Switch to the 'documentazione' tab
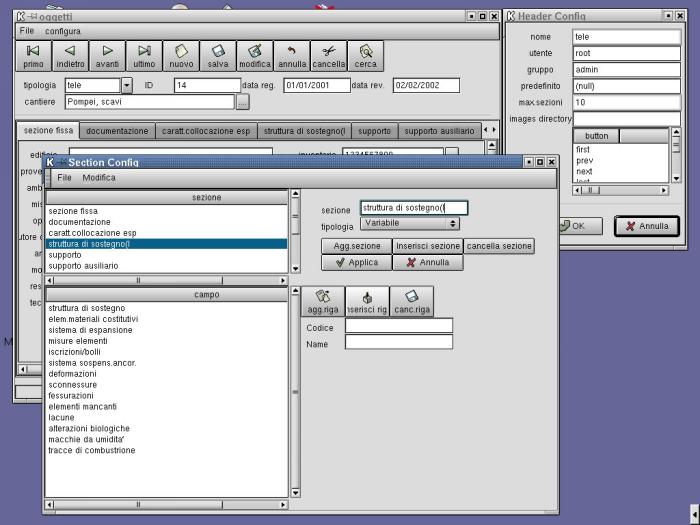 117,131
